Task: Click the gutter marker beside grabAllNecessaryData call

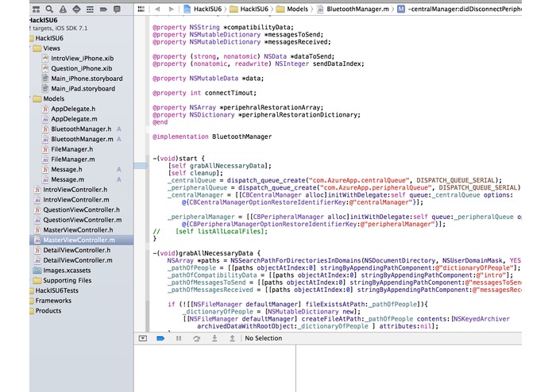Action: pos(141,166)
